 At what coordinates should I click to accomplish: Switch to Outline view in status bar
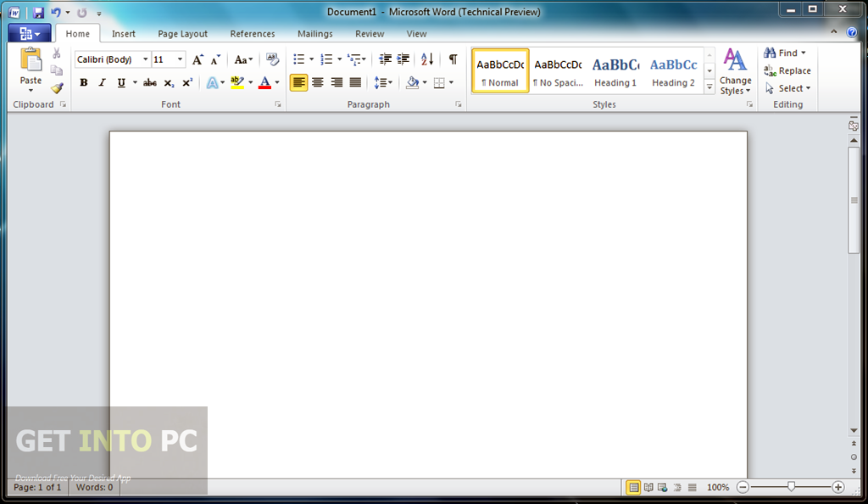(x=677, y=487)
